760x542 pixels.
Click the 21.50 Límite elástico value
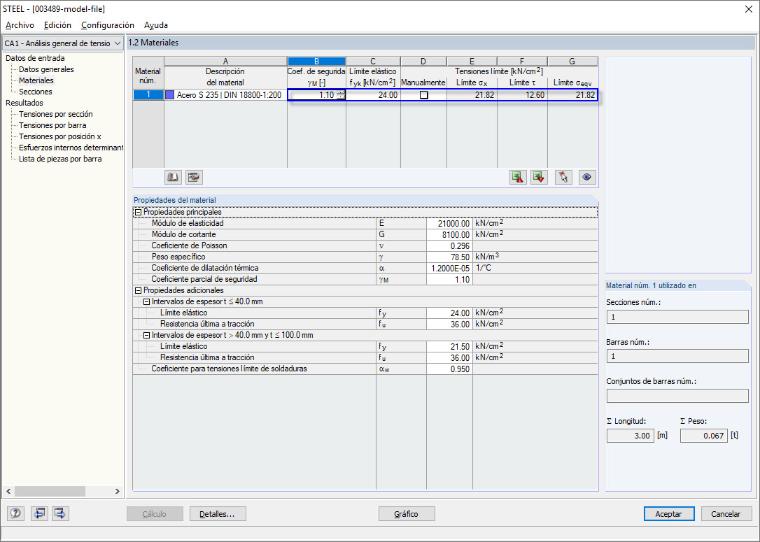[x=449, y=347]
